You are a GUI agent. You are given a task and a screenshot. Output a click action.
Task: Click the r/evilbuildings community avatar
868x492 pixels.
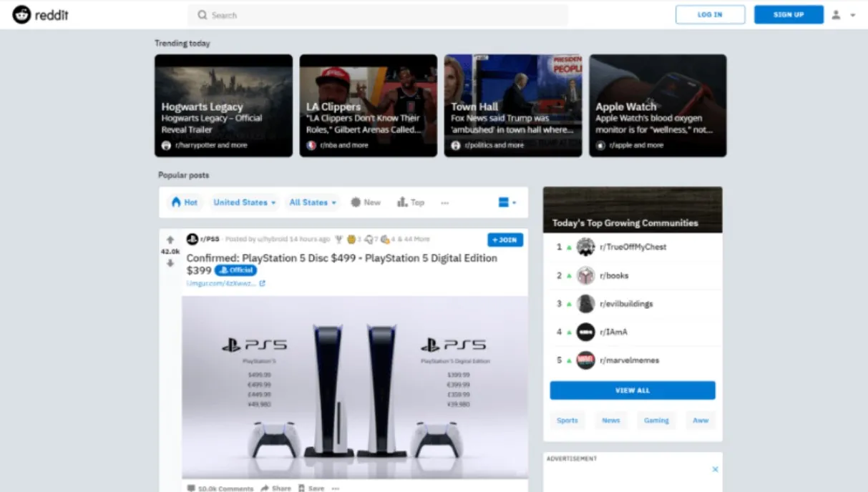click(586, 304)
